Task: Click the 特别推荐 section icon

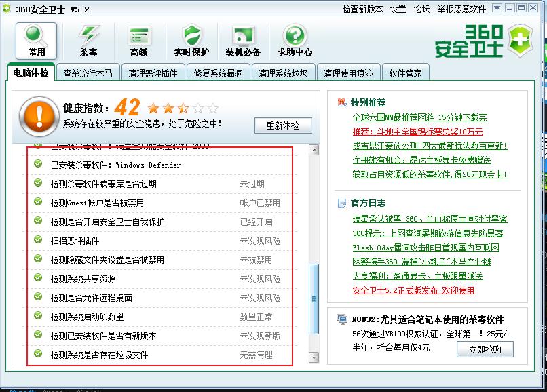Action: [342, 102]
